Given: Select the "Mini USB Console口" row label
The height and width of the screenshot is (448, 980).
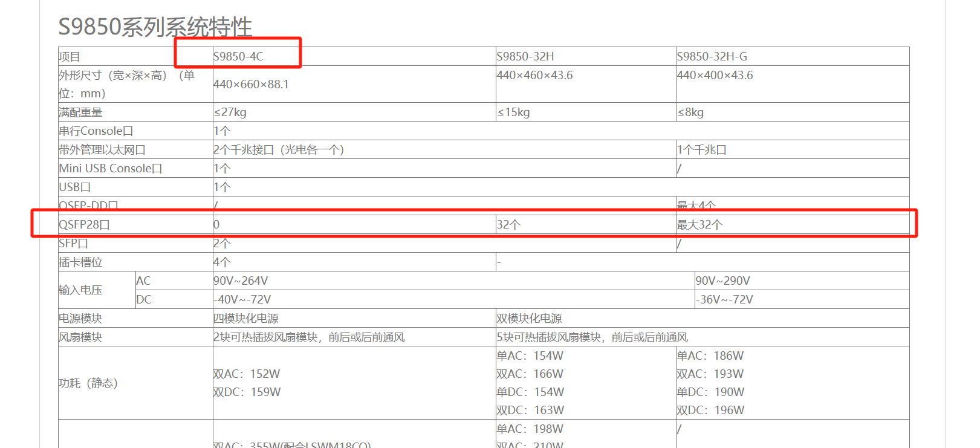Looking at the screenshot, I should click(x=111, y=169).
